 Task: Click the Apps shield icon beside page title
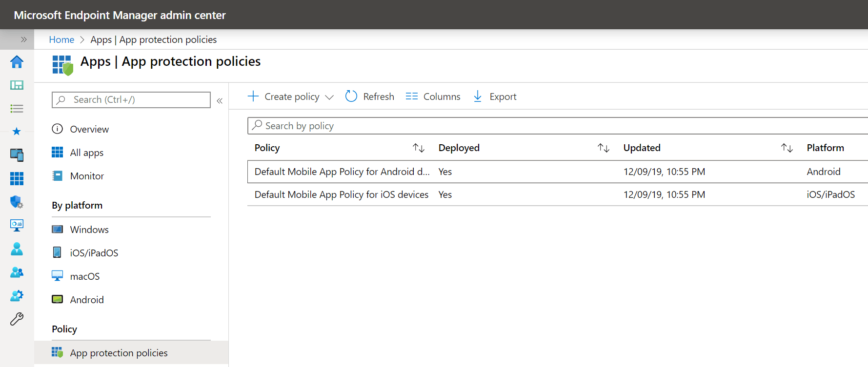(x=62, y=65)
